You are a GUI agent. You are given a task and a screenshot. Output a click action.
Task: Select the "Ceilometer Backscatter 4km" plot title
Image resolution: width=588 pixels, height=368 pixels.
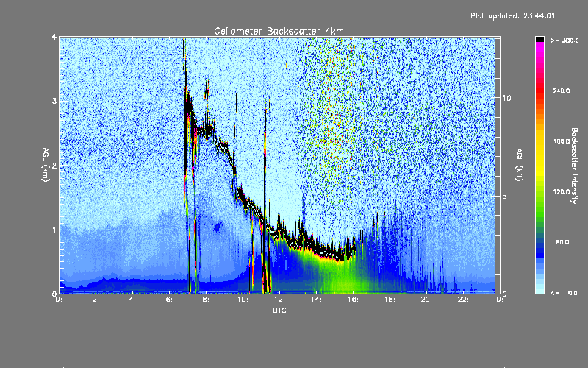279,31
